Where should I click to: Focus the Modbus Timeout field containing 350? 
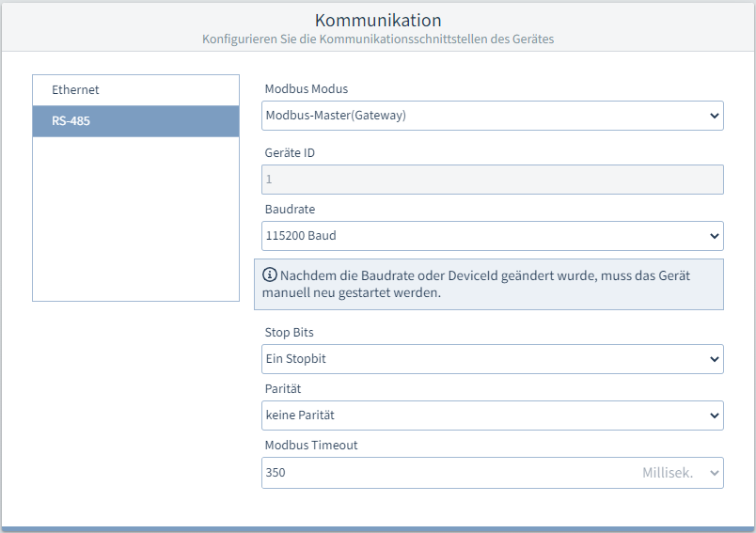[x=442, y=473]
